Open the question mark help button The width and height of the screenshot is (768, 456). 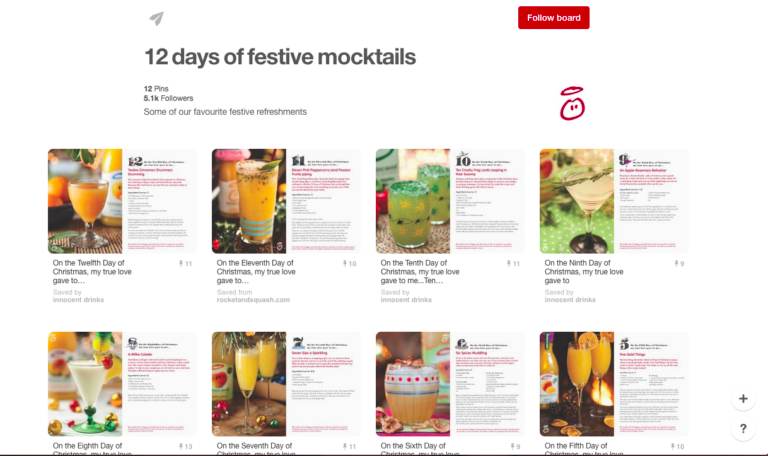(x=743, y=429)
